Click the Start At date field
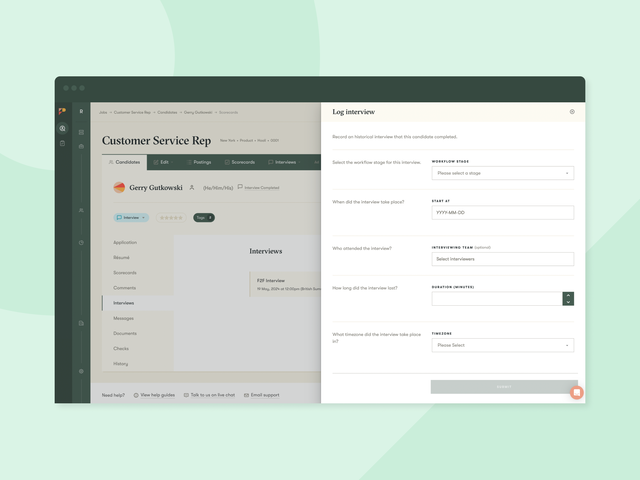 click(x=502, y=213)
